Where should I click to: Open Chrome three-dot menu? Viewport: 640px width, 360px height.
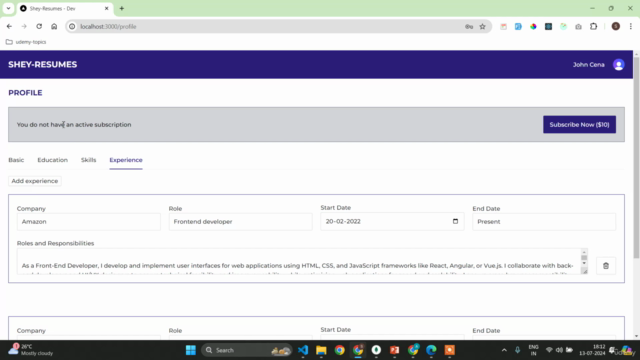(631, 27)
